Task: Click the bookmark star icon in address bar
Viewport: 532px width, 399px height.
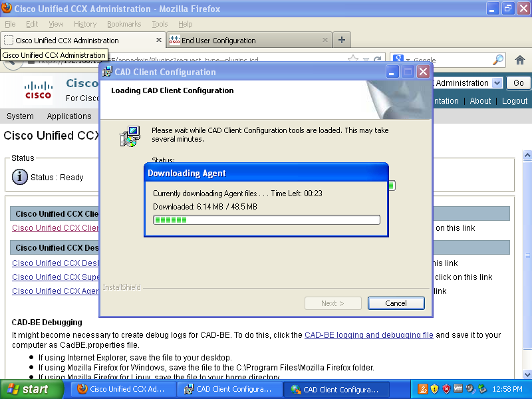Action: pos(353,59)
